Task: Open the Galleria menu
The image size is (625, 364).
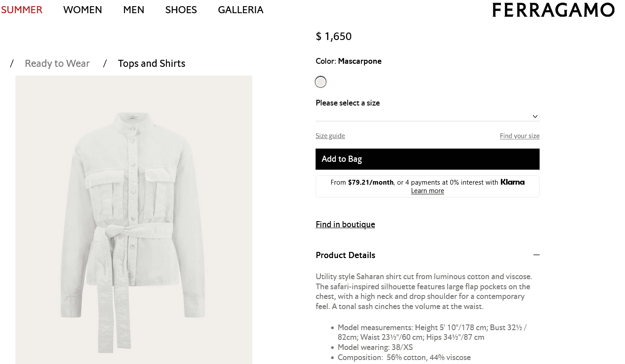Action: click(x=241, y=10)
